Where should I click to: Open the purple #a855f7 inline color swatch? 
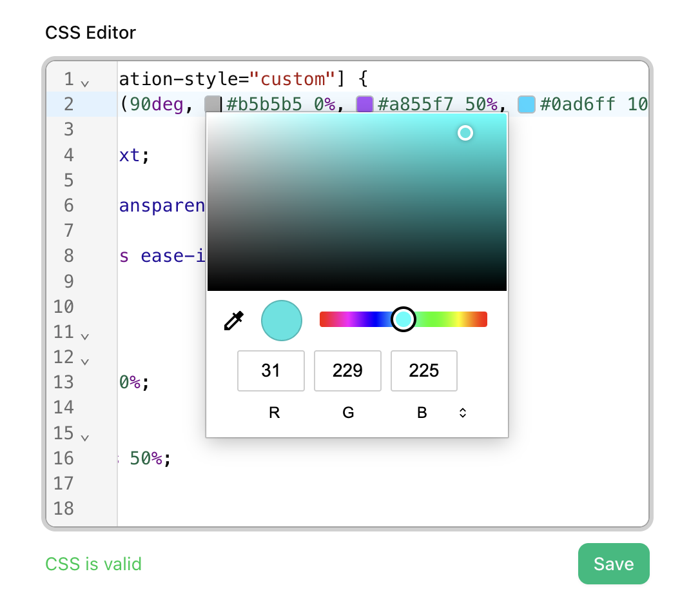365,103
